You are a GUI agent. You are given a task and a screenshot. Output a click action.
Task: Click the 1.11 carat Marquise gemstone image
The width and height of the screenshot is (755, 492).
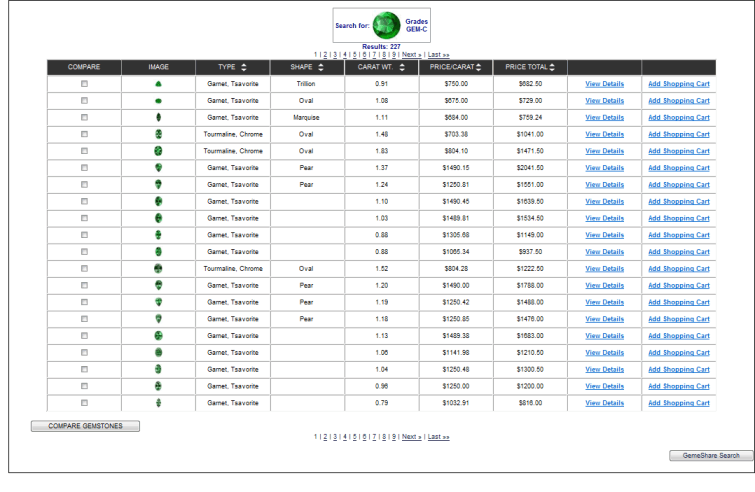(158, 117)
